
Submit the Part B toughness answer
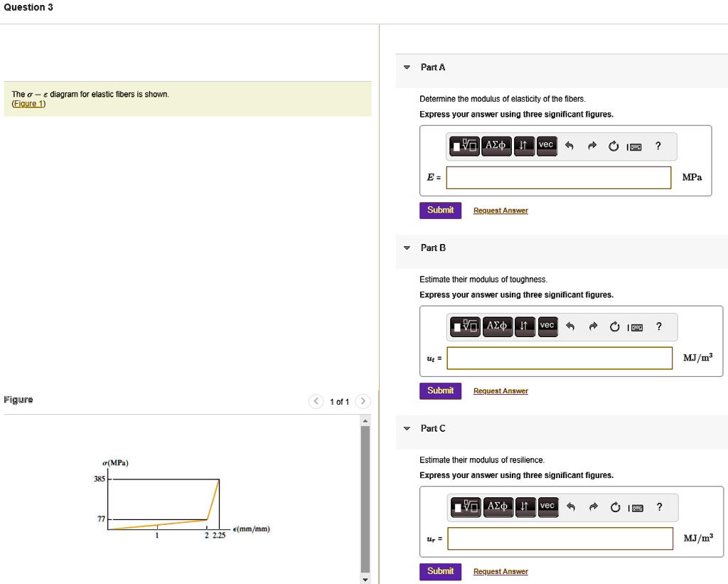(439, 391)
